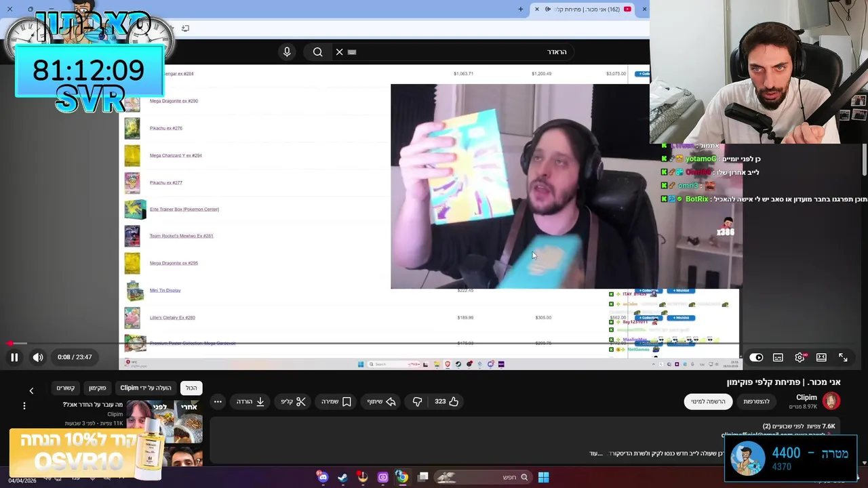
Task: Open Chrome from the taskbar
Action: coord(402,477)
